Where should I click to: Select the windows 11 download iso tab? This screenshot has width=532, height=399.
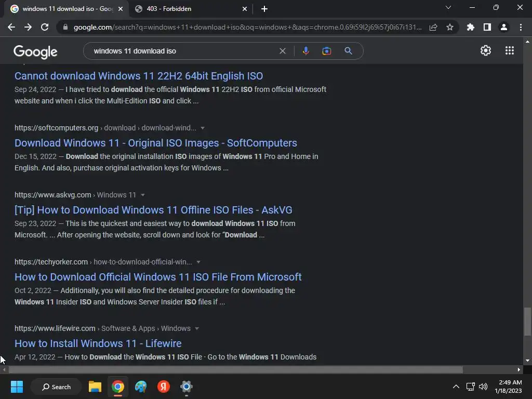coord(66,9)
